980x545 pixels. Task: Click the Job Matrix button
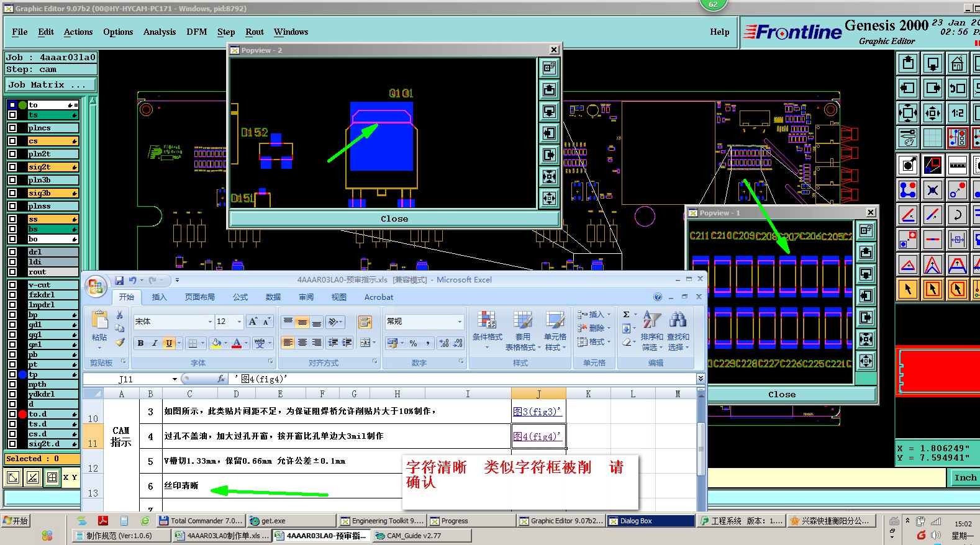(x=51, y=85)
